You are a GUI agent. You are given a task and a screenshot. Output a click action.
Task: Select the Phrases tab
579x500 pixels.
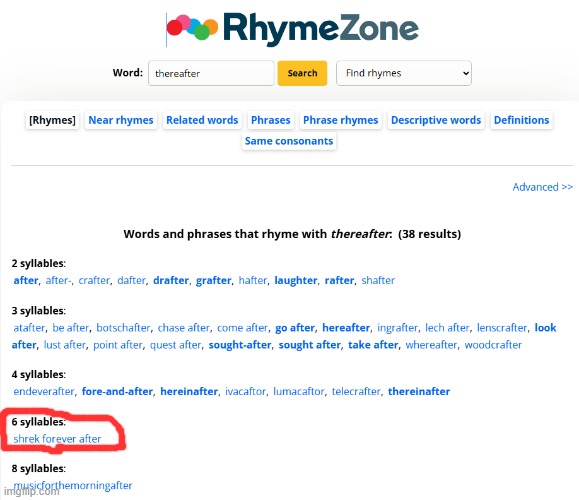tap(271, 120)
